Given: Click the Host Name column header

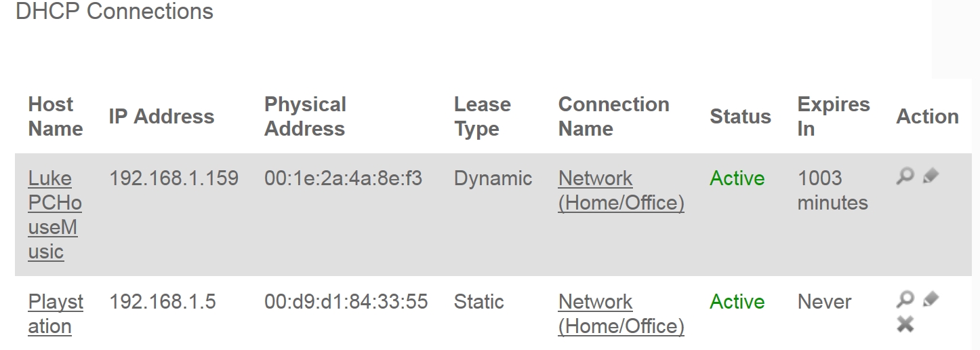Looking at the screenshot, I should [x=56, y=117].
